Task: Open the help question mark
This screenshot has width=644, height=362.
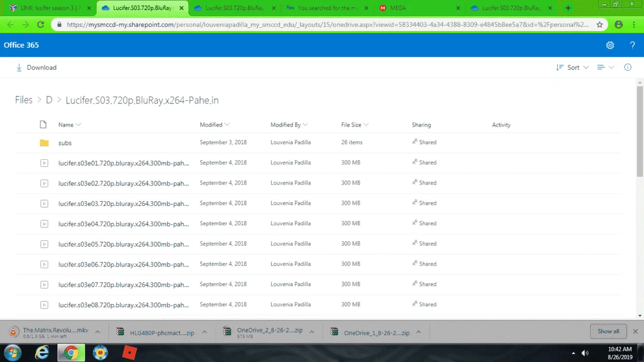Action: click(x=633, y=45)
